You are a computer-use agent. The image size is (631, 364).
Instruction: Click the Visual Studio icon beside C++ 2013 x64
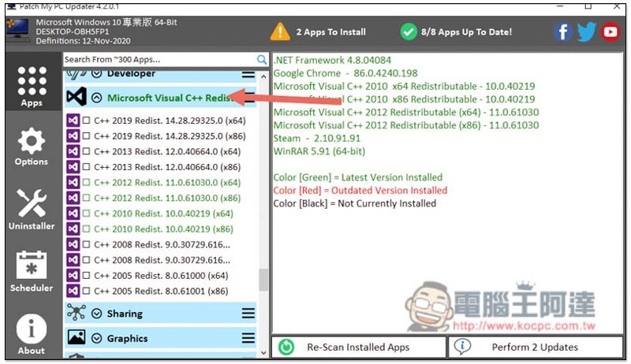click(73, 151)
